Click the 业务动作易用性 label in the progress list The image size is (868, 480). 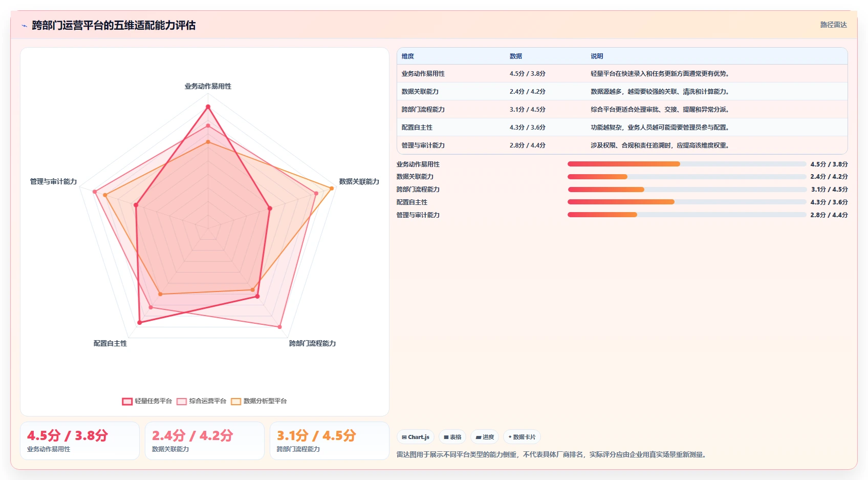click(418, 164)
